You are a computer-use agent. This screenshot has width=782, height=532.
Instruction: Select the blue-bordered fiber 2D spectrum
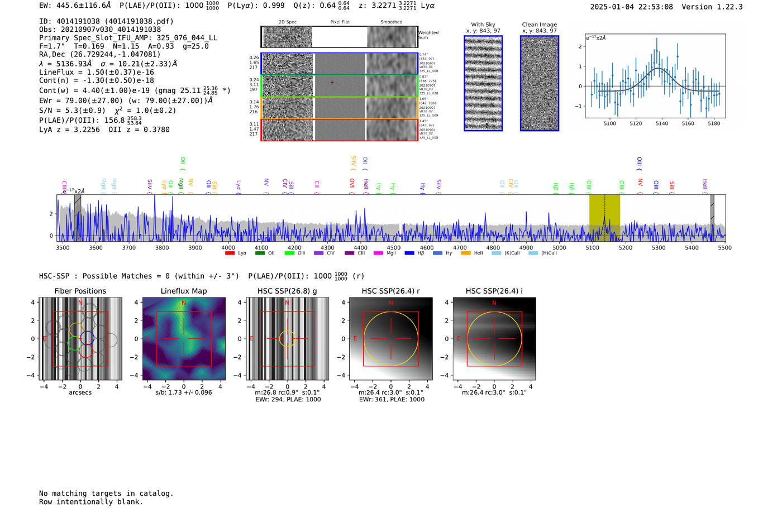click(x=339, y=64)
